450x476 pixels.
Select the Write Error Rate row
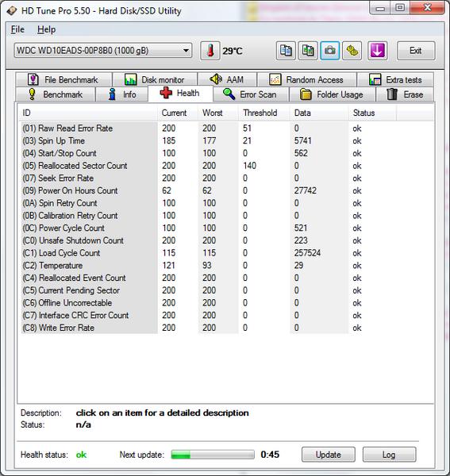(x=210, y=328)
